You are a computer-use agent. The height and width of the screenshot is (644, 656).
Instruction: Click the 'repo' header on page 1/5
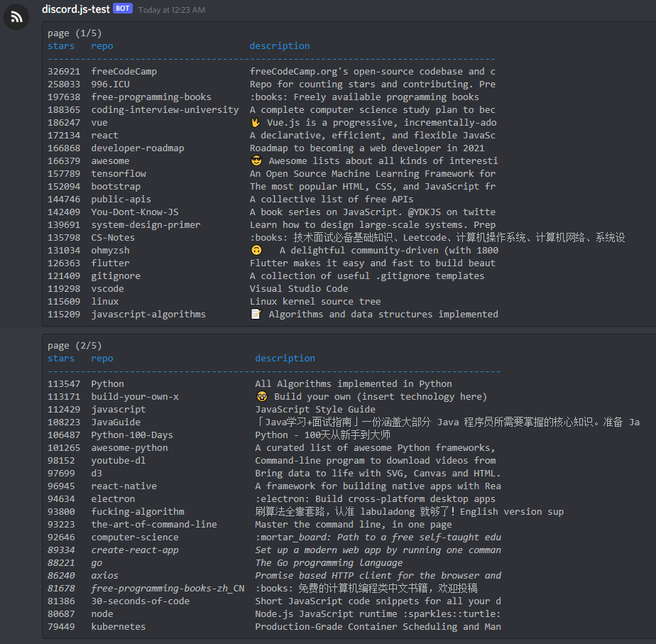102,46
